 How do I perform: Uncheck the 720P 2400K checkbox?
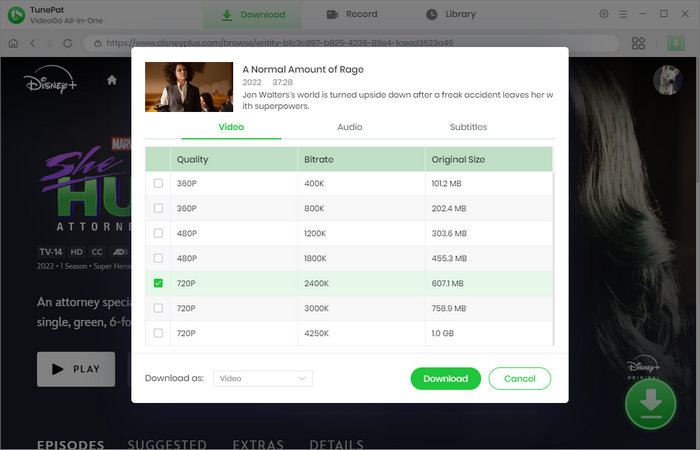[158, 284]
